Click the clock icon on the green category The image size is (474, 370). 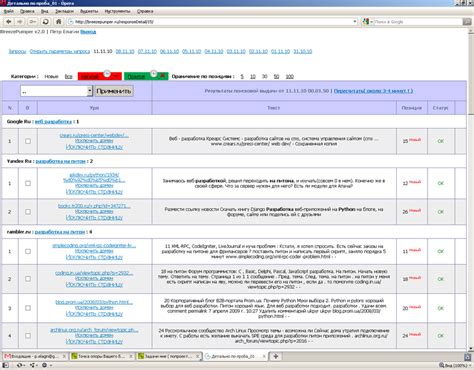coord(153,73)
